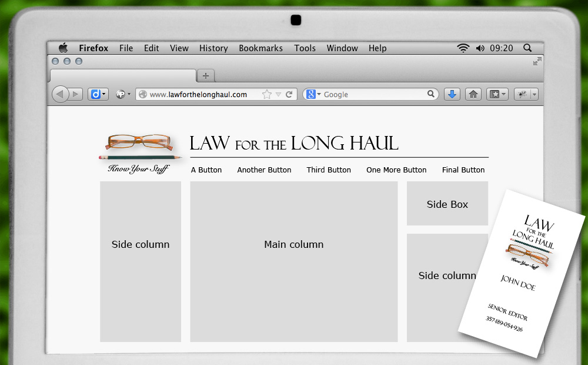
Task: Go forward with the forward arrow
Action: pyautogui.click(x=76, y=94)
